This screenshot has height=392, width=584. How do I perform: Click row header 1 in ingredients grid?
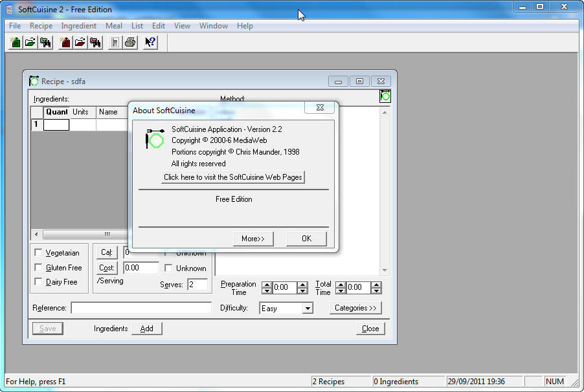(37, 125)
